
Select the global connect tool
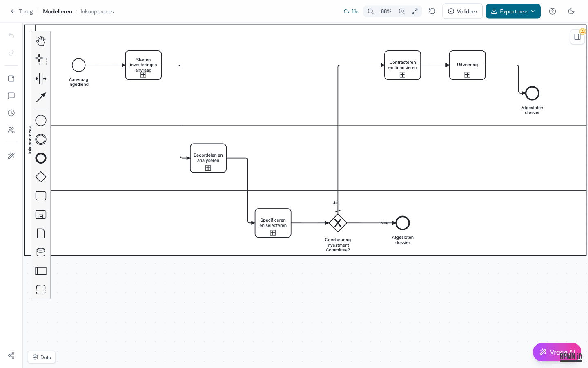tap(41, 97)
